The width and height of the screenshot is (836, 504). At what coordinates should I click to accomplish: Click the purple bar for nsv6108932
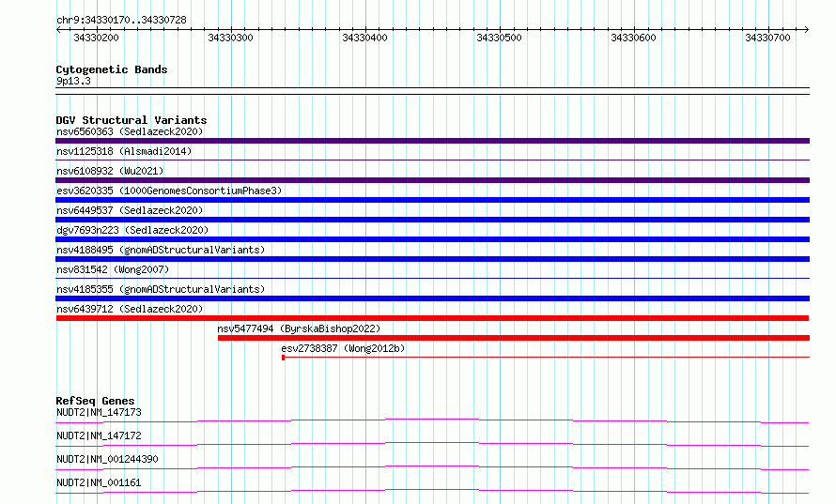[x=432, y=180]
